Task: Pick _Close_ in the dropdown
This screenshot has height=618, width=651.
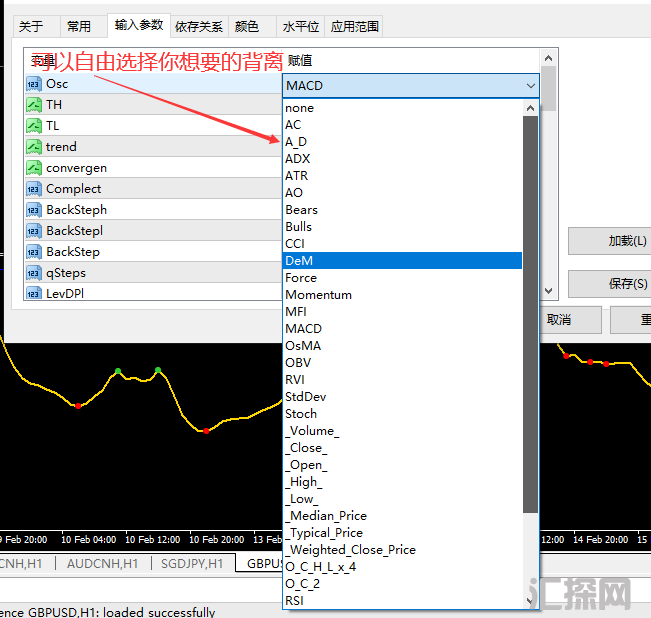Action: [402, 448]
